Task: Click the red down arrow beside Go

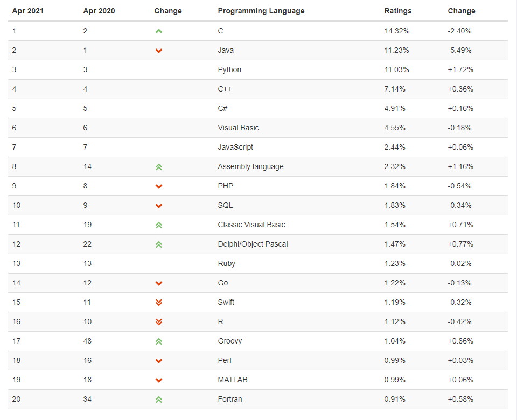Action: (158, 284)
